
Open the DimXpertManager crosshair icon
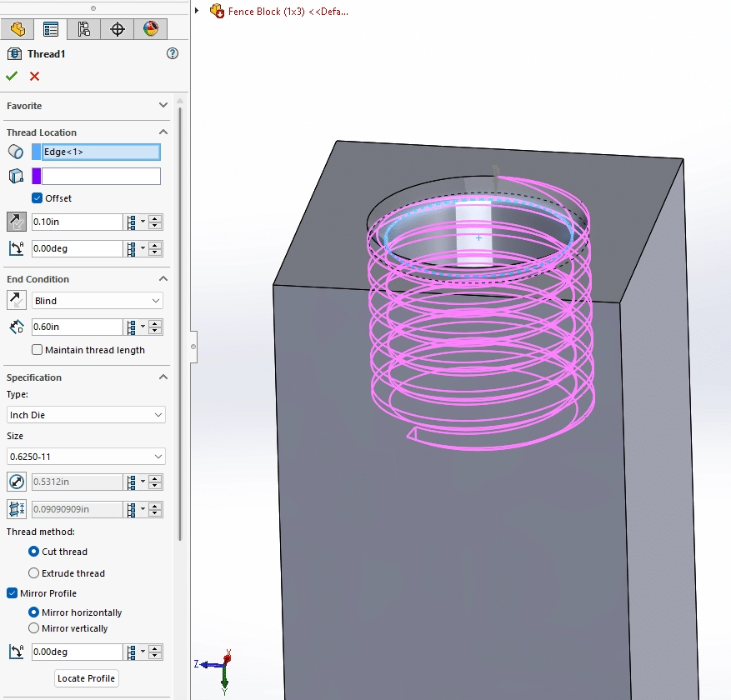click(x=117, y=28)
